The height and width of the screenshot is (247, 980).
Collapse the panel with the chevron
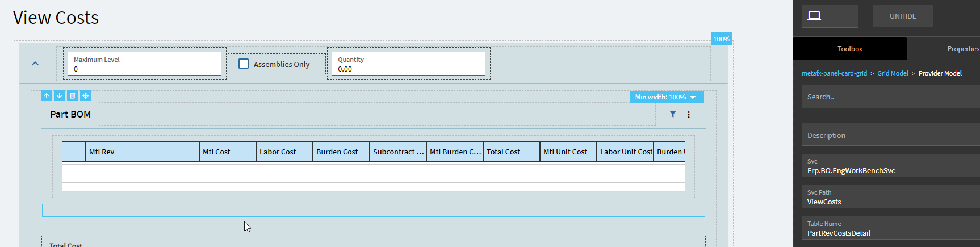point(35,64)
